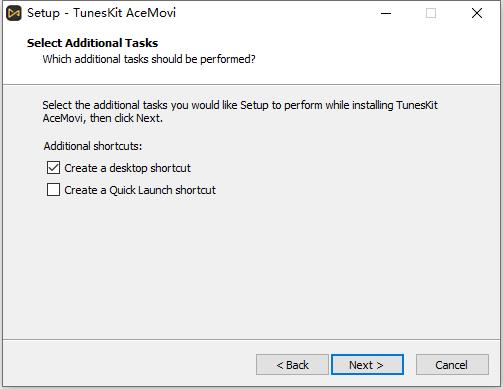Click the '<' arrow on the Back button
The height and width of the screenshot is (389, 503).
coord(280,365)
